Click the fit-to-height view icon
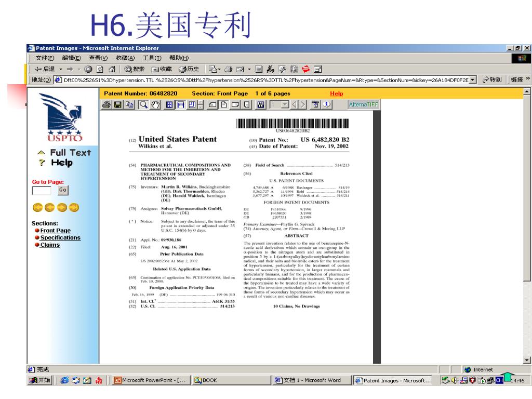 click(192, 105)
